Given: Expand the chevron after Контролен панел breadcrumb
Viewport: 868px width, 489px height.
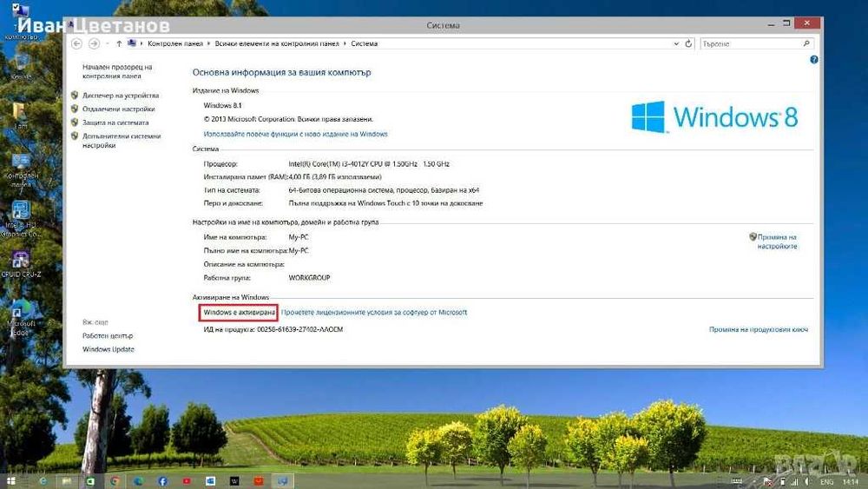Looking at the screenshot, I should coord(208,43).
